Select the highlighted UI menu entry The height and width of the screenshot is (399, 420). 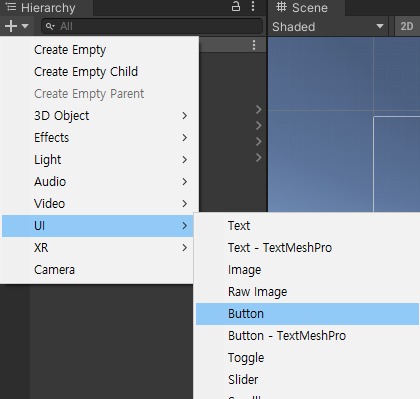pos(98,226)
